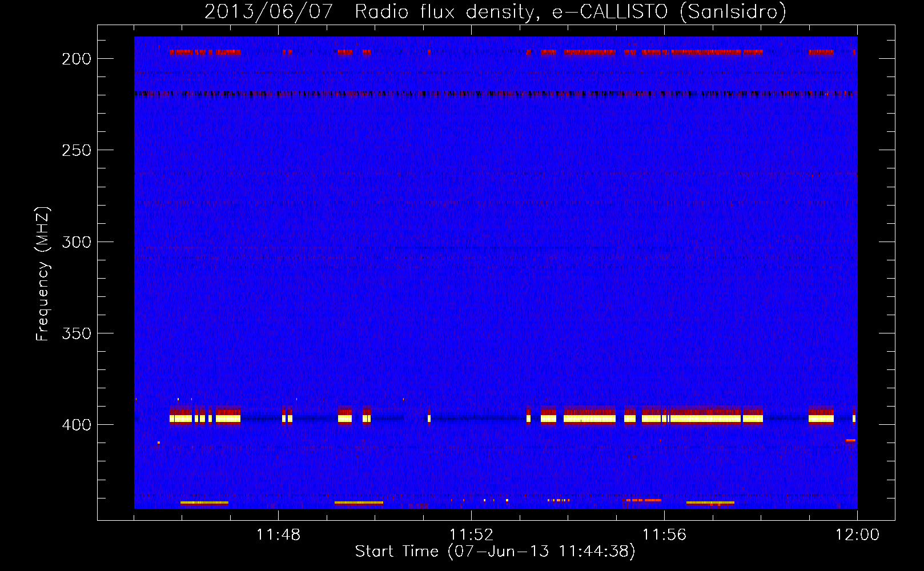This screenshot has height=571, width=924.
Task: Click the plot title '2013/06/07 Radio flux density, e-CALLISTO (SanIsidro)'
Action: [495, 11]
